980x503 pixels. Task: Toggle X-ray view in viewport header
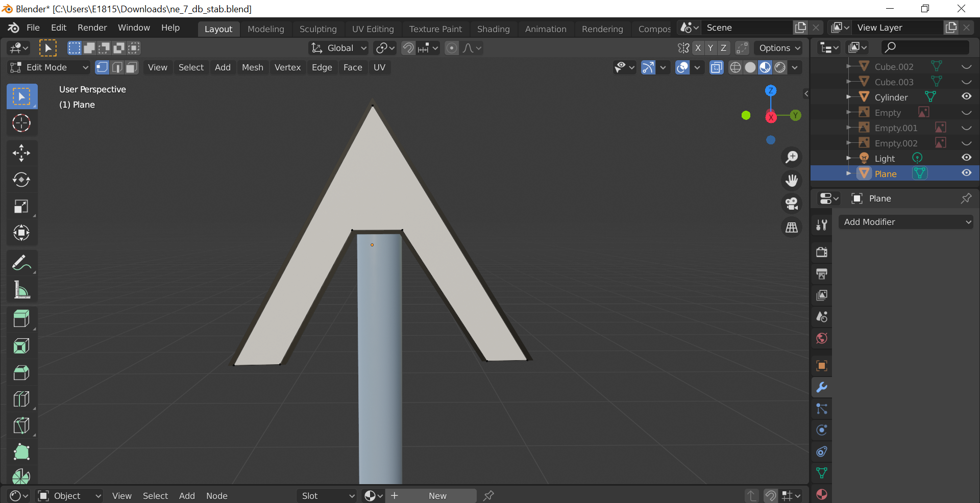[716, 67]
